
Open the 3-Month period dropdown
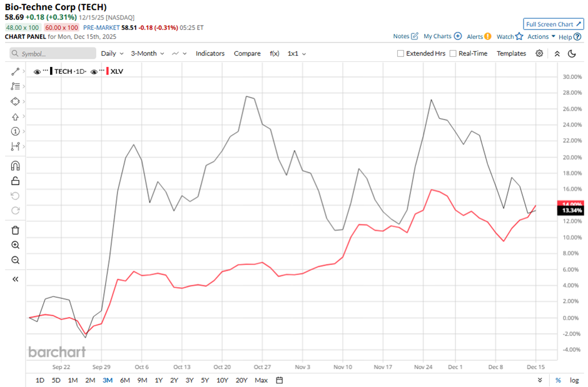click(148, 54)
